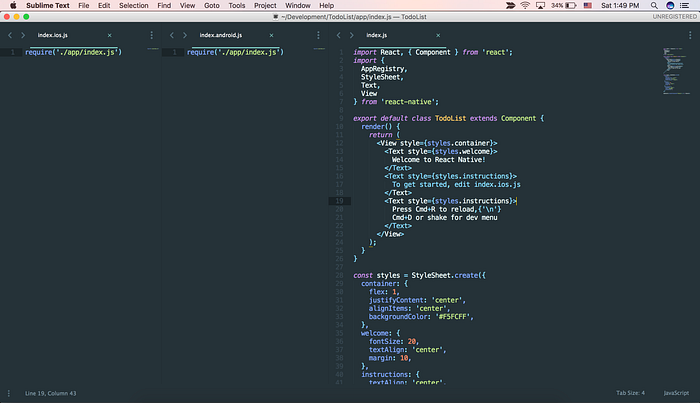Screen dimensions: 700x403
Task: Place cursor on 'export default class TodoList' line
Action: [x=449, y=118]
